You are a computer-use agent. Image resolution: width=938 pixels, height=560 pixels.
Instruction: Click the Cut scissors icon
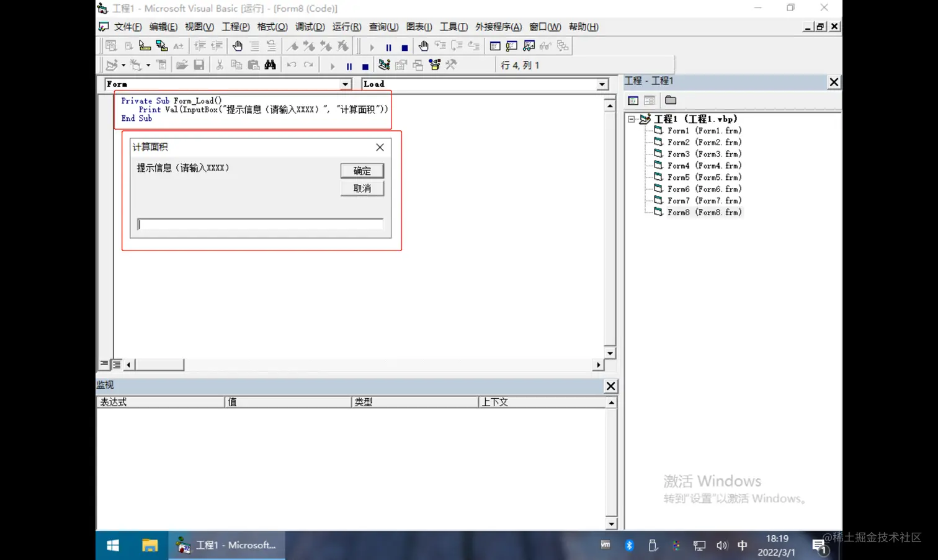220,65
